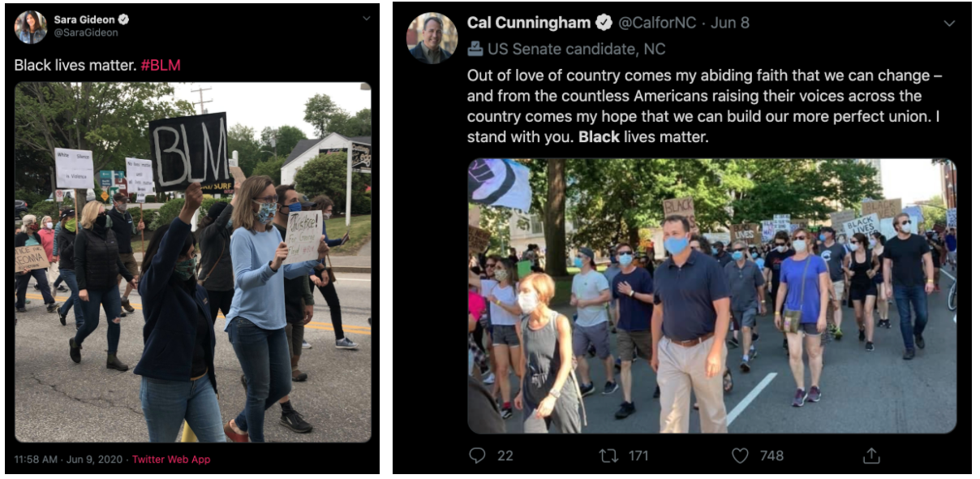
Task: Open the Jun 8 tweet date
Action: click(730, 23)
